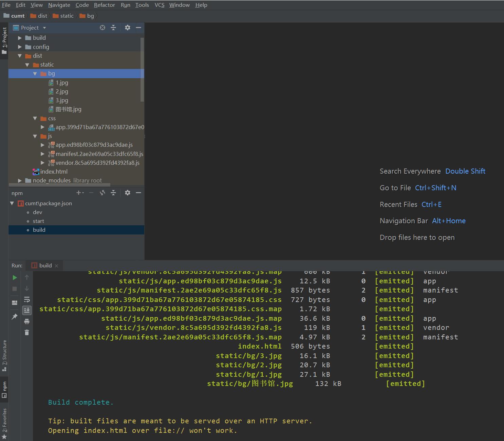Screen dimensions: 504x441
Task: Open the Tools menu
Action: click(x=142, y=5)
